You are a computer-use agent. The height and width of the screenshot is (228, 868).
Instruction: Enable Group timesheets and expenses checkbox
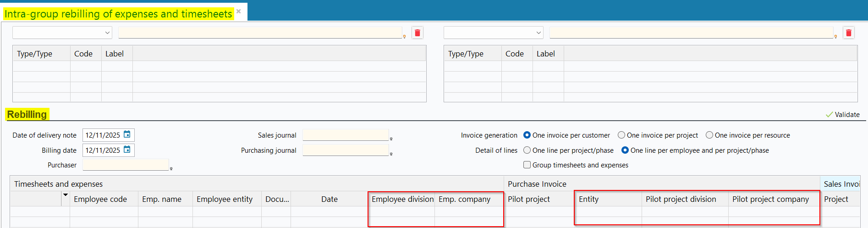pos(527,165)
